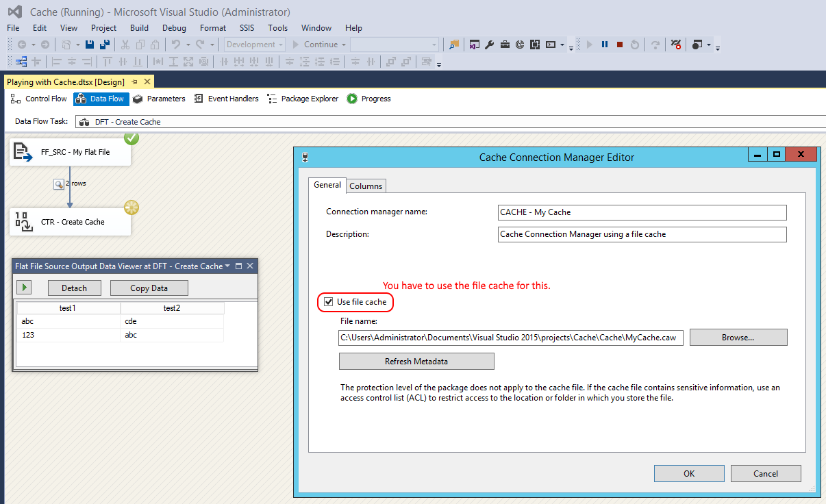This screenshot has width=826, height=504.
Task: Click the red Stop Debugging button
Action: point(620,45)
